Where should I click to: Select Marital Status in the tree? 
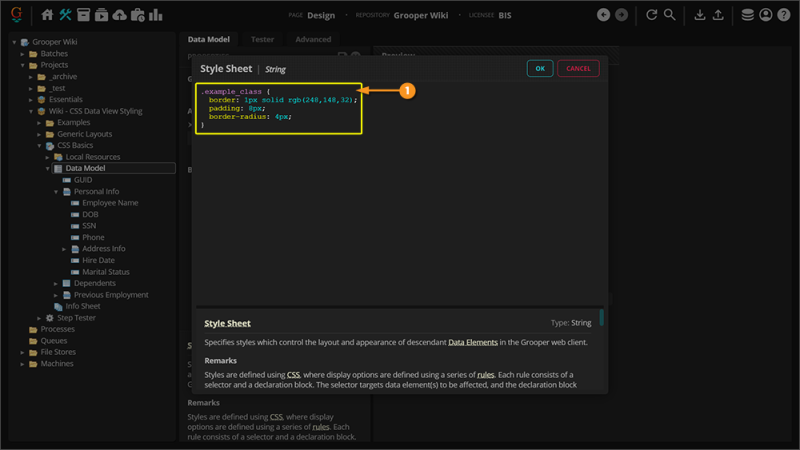[x=105, y=272]
